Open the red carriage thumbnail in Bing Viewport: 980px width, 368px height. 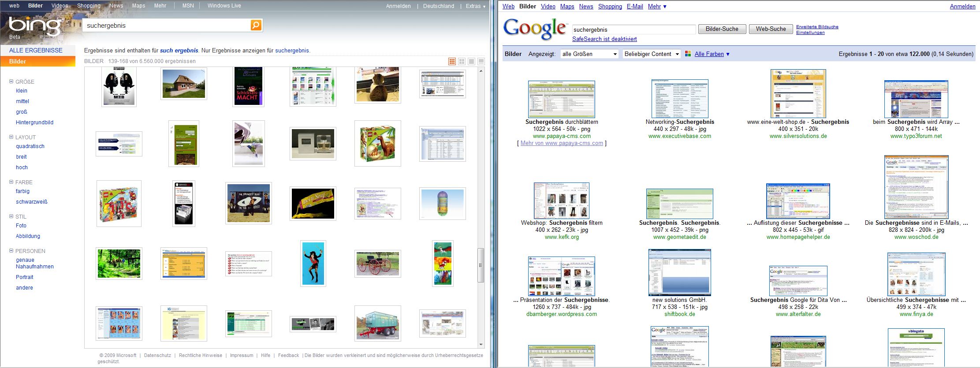378,264
